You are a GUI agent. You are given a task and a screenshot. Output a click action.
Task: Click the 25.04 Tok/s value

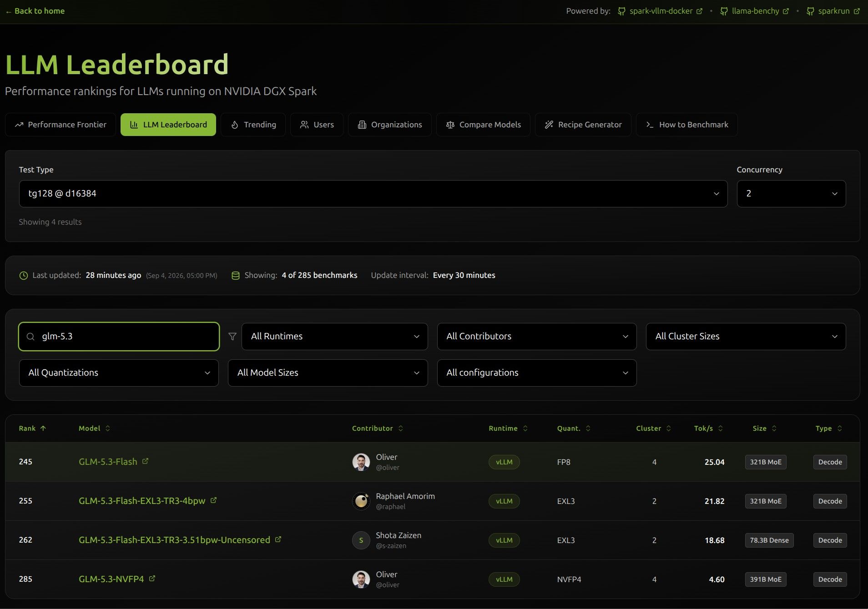tap(714, 462)
